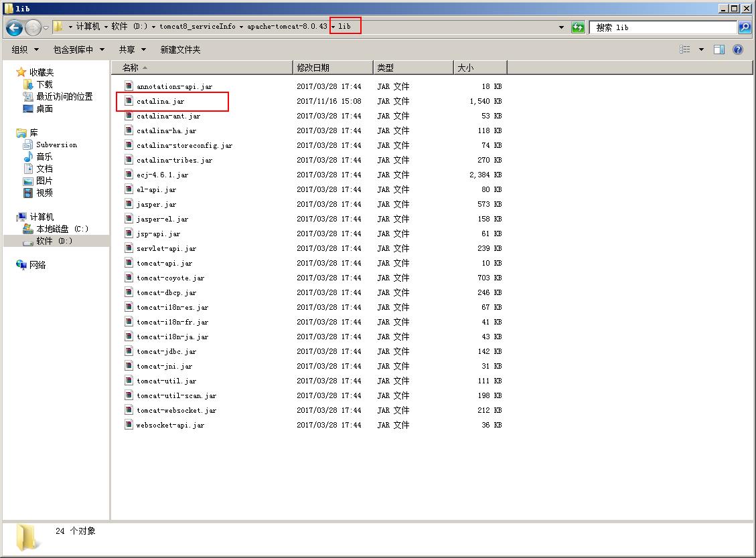Select file tomcat-jdbc.jar
This screenshot has height=558, width=756.
pos(166,351)
